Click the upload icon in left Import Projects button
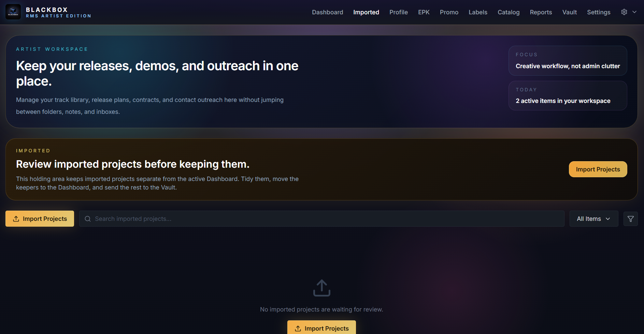644x334 pixels. (x=16, y=219)
